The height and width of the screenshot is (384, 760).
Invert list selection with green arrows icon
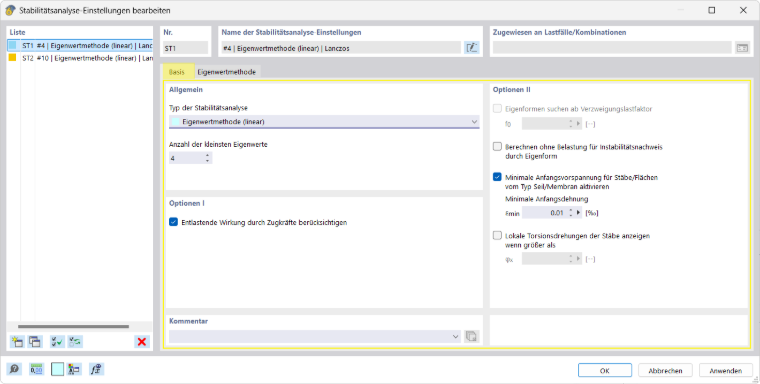(75, 342)
